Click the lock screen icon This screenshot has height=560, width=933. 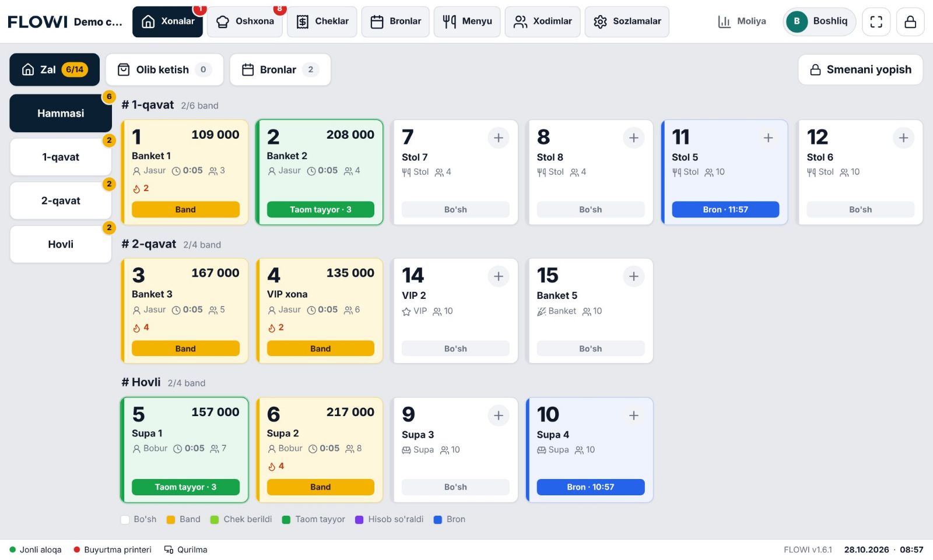pos(910,22)
